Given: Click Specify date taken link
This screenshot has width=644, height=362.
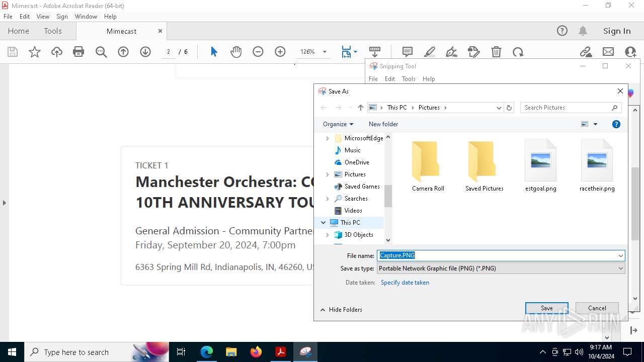Looking at the screenshot, I should 405,283.
